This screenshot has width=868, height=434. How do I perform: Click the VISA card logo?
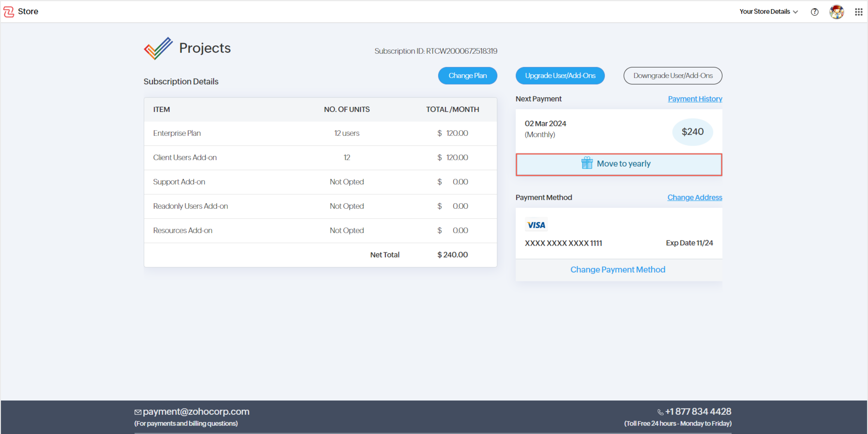[536, 225]
